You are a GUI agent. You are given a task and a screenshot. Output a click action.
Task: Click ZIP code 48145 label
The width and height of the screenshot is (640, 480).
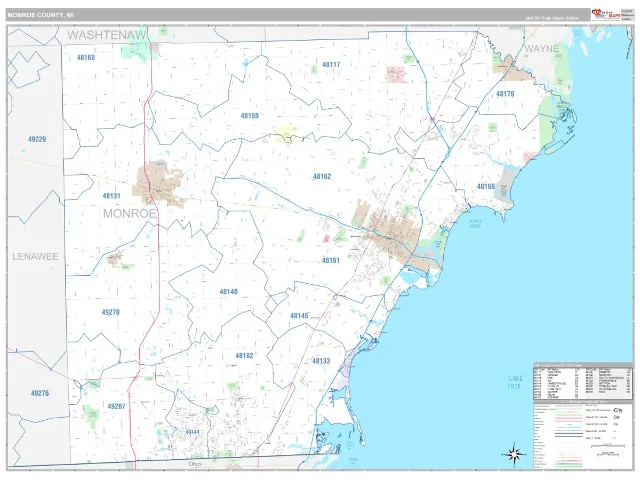[299, 316]
